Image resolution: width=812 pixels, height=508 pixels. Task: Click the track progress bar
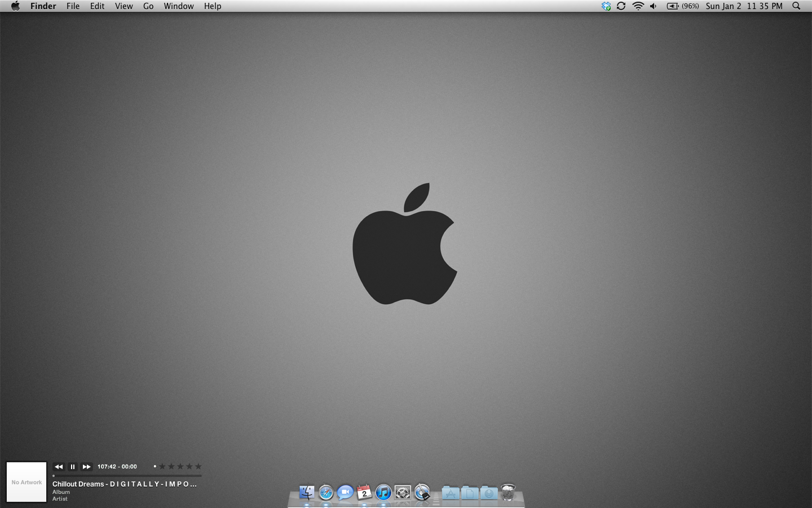click(x=127, y=476)
